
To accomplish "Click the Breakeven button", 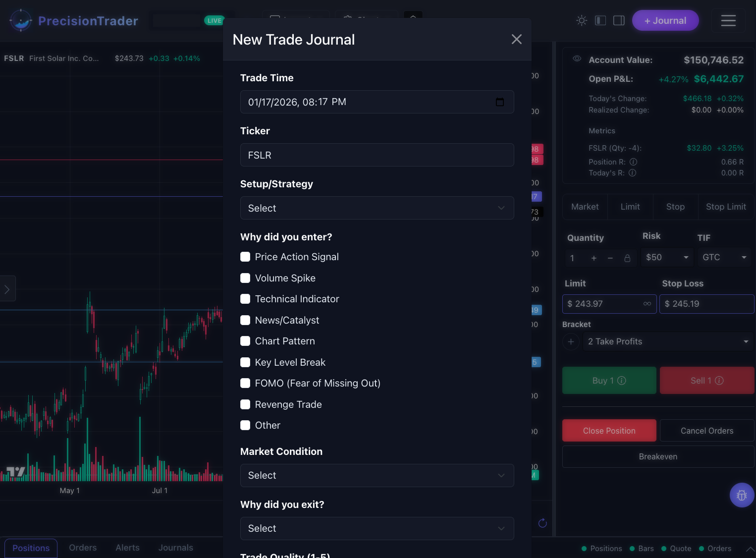I will (x=658, y=456).
